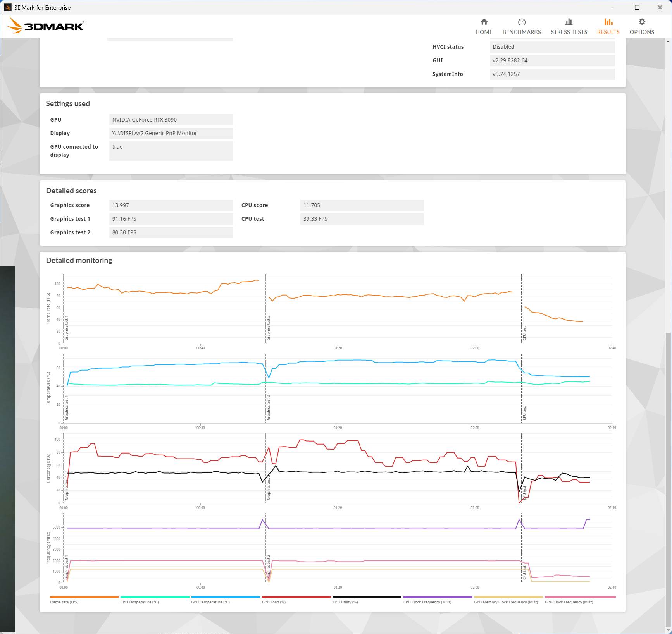Click Graphics test 2 marker in frame rate chart

[269, 328]
